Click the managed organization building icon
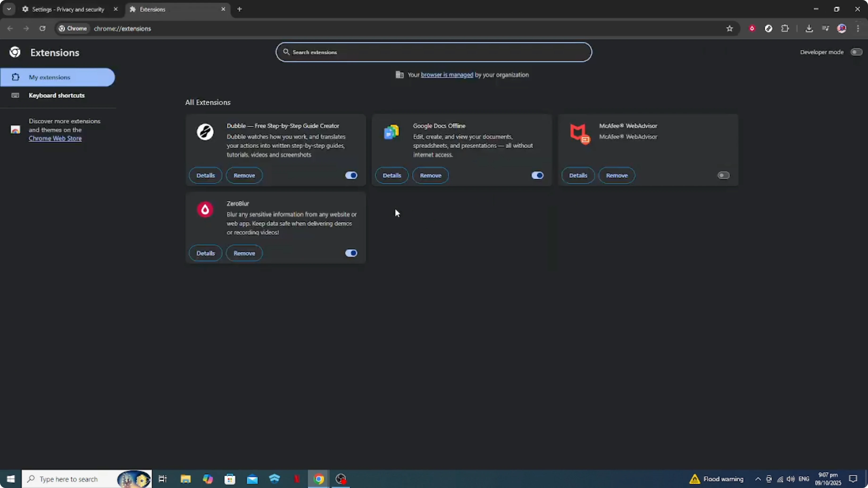The height and width of the screenshot is (488, 868). tap(399, 75)
